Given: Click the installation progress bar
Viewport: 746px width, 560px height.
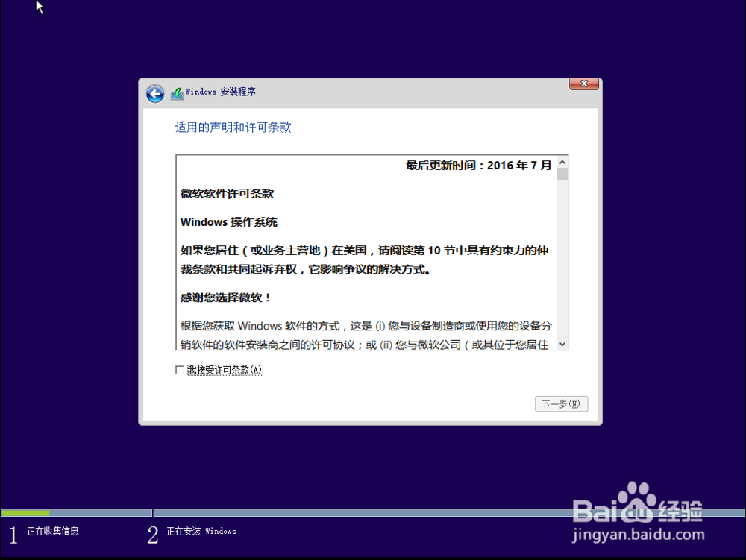Looking at the screenshot, I should coord(372,513).
